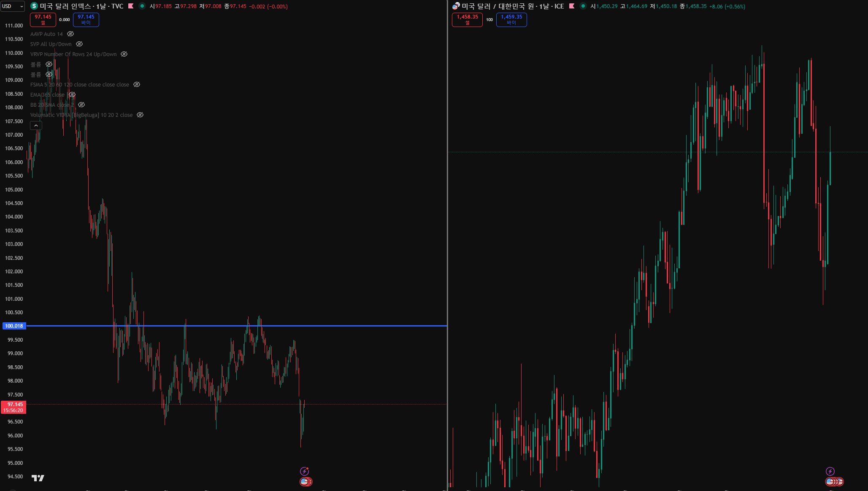Unhide the EMA 365 close indicator

[72, 94]
